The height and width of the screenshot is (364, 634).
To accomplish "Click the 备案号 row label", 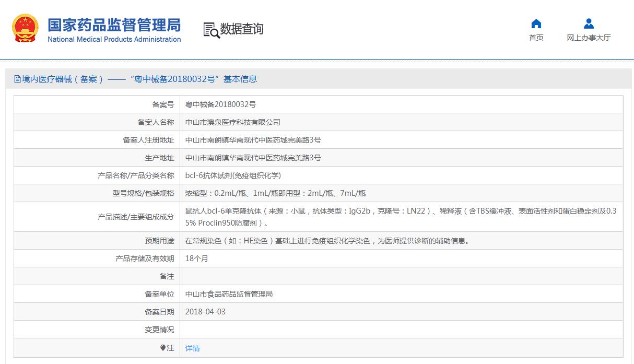I will [x=163, y=104].
